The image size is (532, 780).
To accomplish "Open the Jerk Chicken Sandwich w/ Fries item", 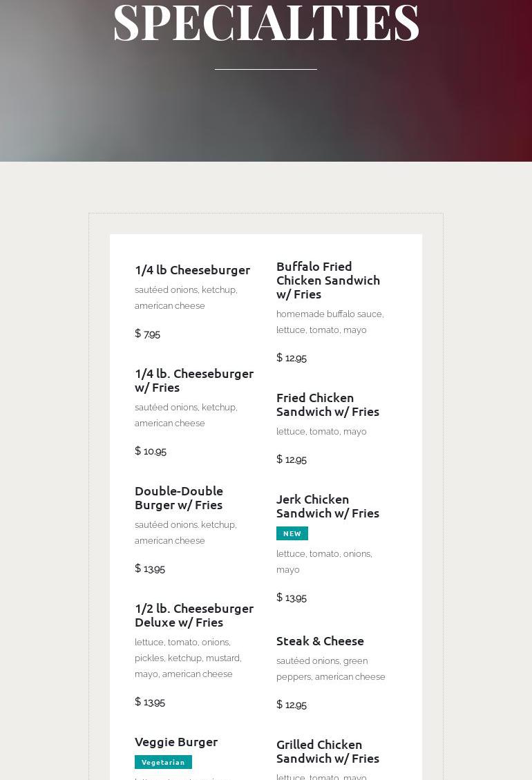I will 327,506.
